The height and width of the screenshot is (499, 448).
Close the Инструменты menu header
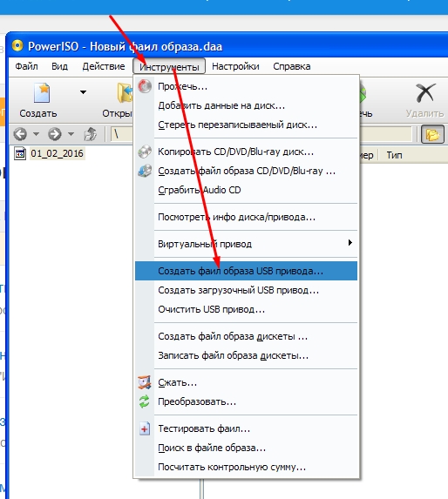pos(169,67)
